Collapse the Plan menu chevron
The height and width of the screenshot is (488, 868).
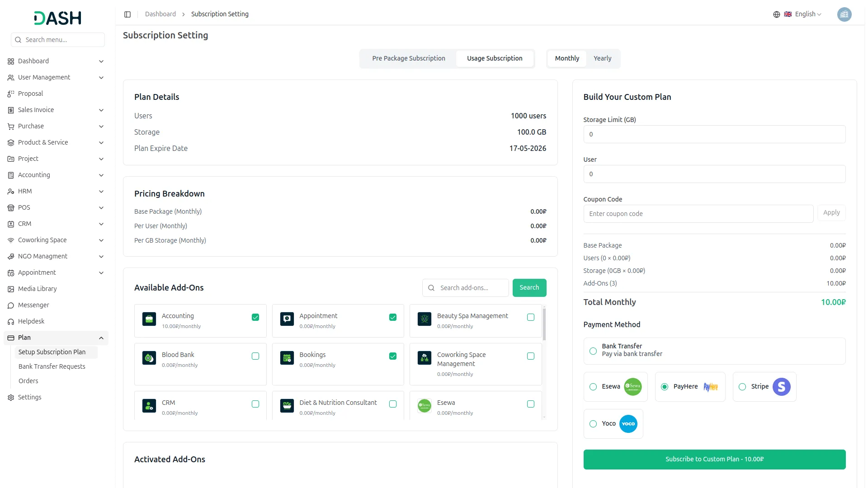pos(101,338)
